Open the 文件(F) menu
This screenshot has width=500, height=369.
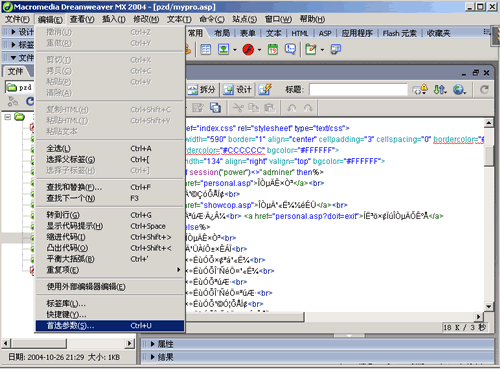tap(17, 19)
